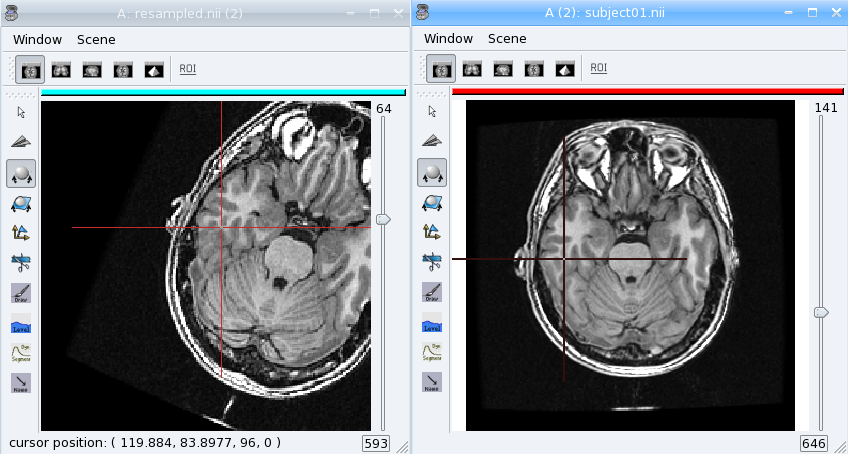The width and height of the screenshot is (848, 454).
Task: Open the Scene menu in subject01.nii window
Action: pos(507,38)
